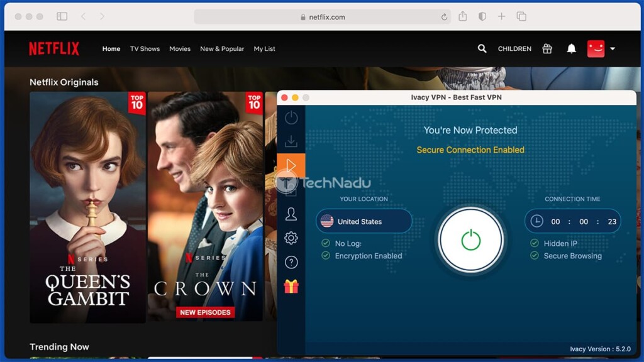Open Ivacy settings gear

(291, 238)
